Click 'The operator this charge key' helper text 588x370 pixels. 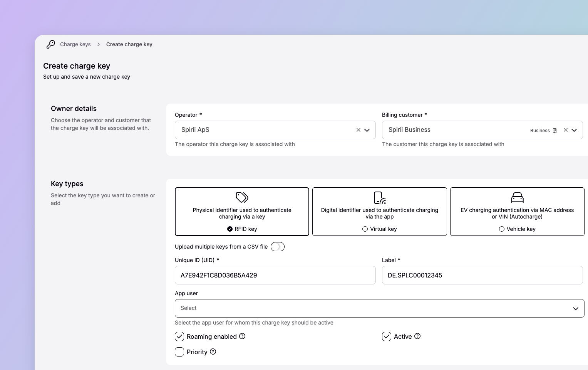(x=235, y=144)
